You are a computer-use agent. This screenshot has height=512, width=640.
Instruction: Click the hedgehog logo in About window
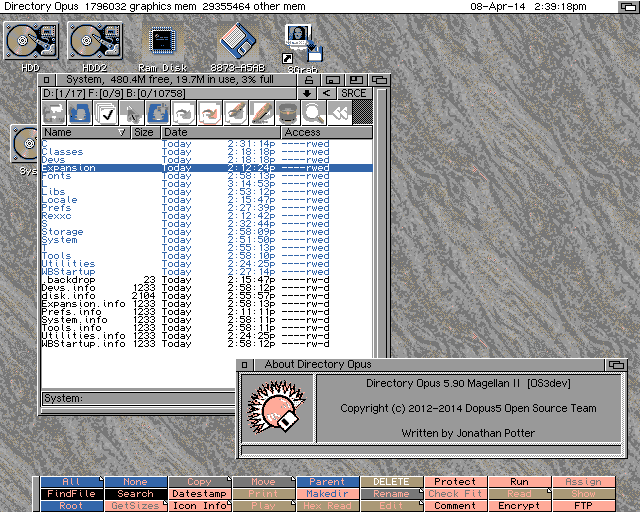click(278, 408)
